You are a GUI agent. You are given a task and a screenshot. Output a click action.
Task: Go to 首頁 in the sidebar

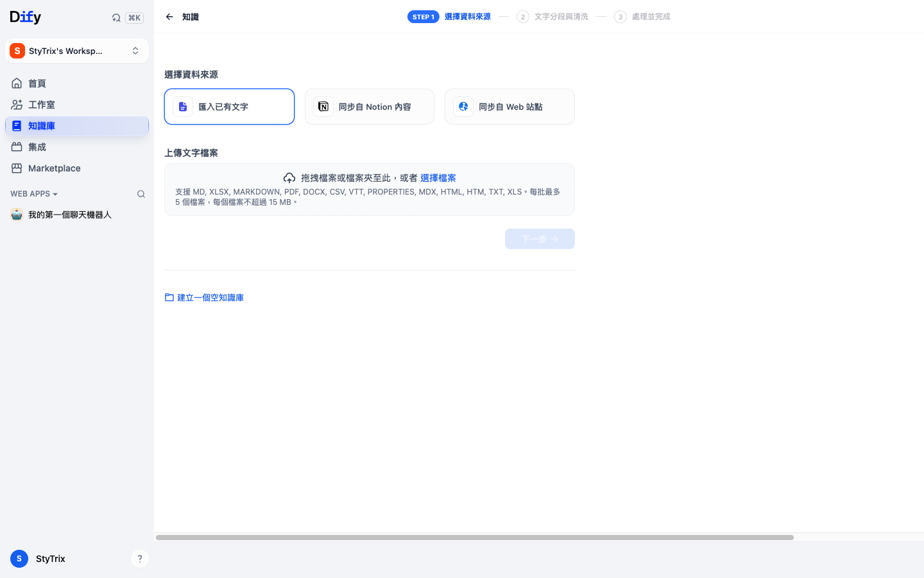[77, 83]
